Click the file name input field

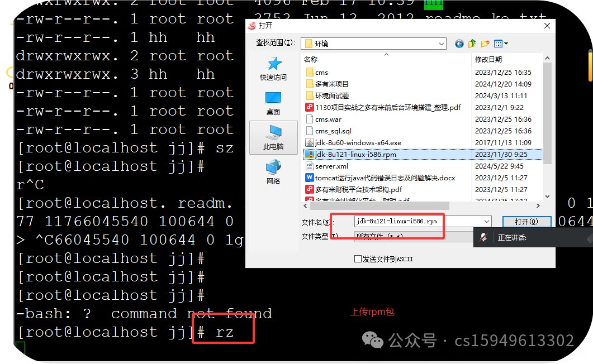pos(418,221)
